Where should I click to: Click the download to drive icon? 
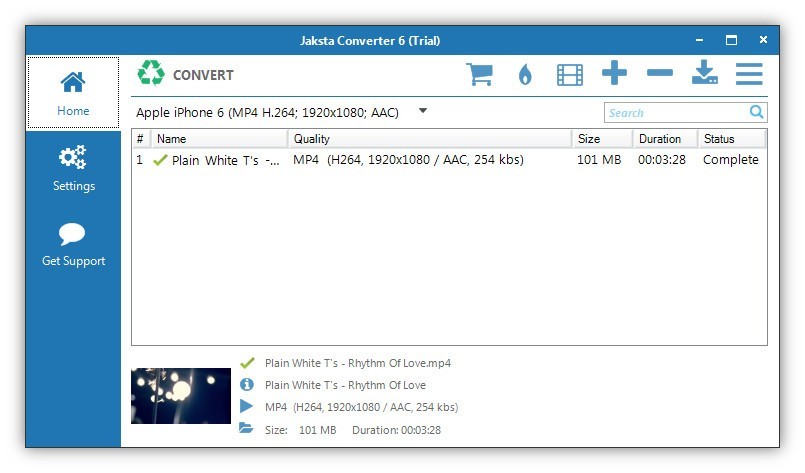(704, 72)
